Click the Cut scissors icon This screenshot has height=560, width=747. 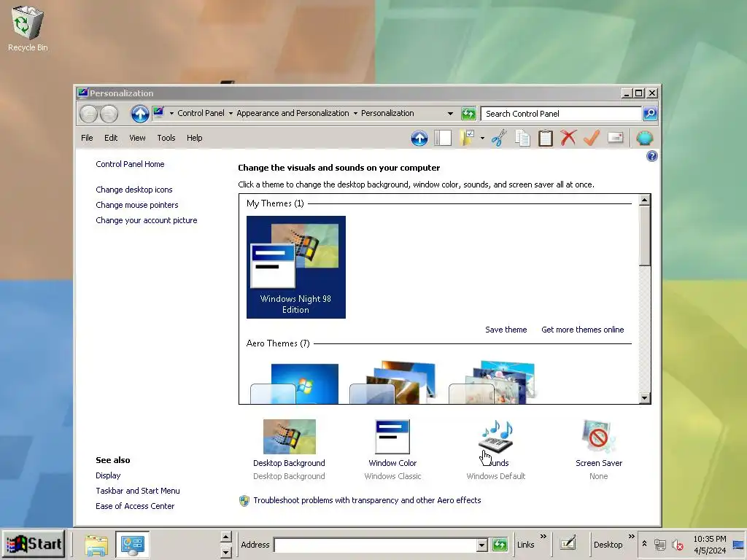pyautogui.click(x=499, y=138)
